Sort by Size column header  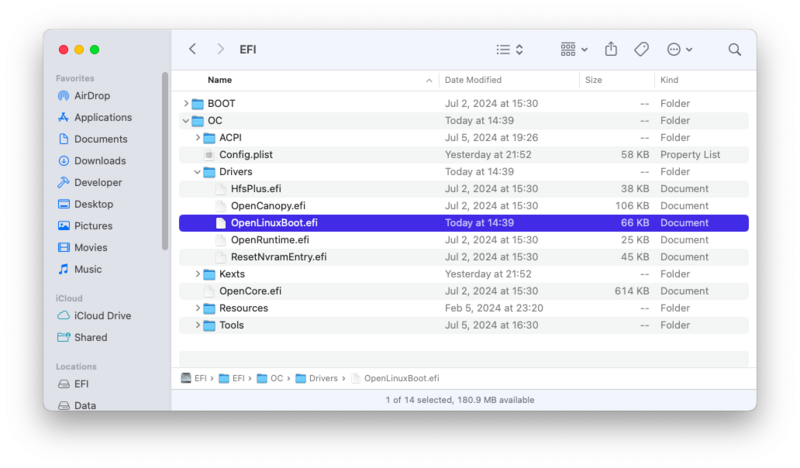pos(593,80)
